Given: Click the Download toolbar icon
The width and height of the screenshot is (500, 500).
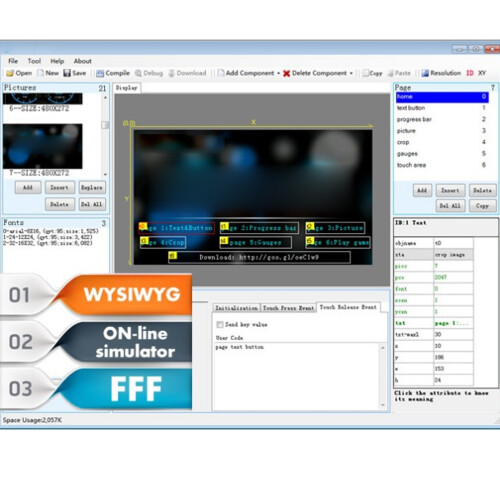Looking at the screenshot, I should click(187, 73).
